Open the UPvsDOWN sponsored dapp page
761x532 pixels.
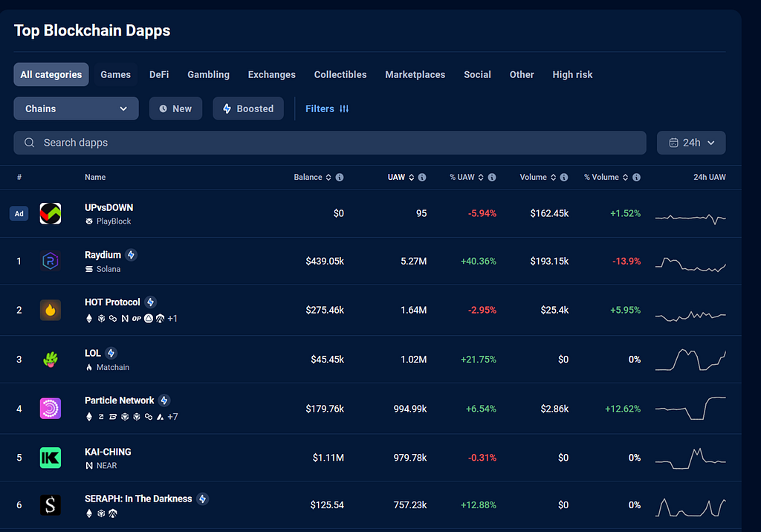coord(109,207)
